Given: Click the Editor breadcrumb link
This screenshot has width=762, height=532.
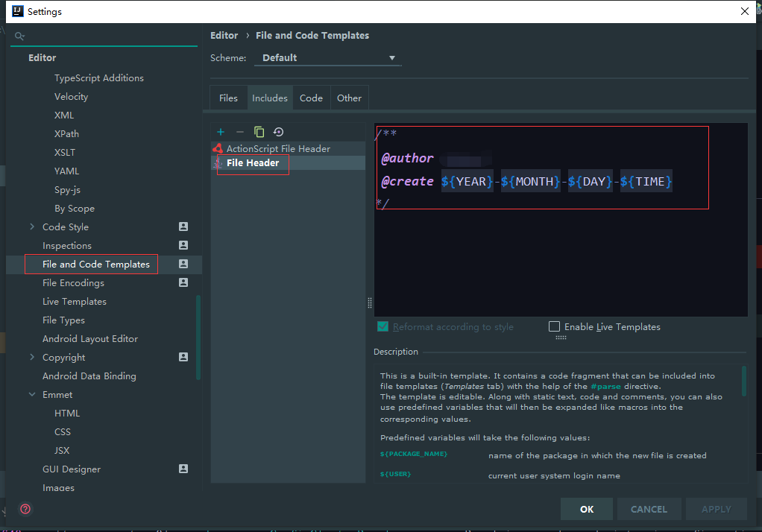Looking at the screenshot, I should tap(224, 36).
